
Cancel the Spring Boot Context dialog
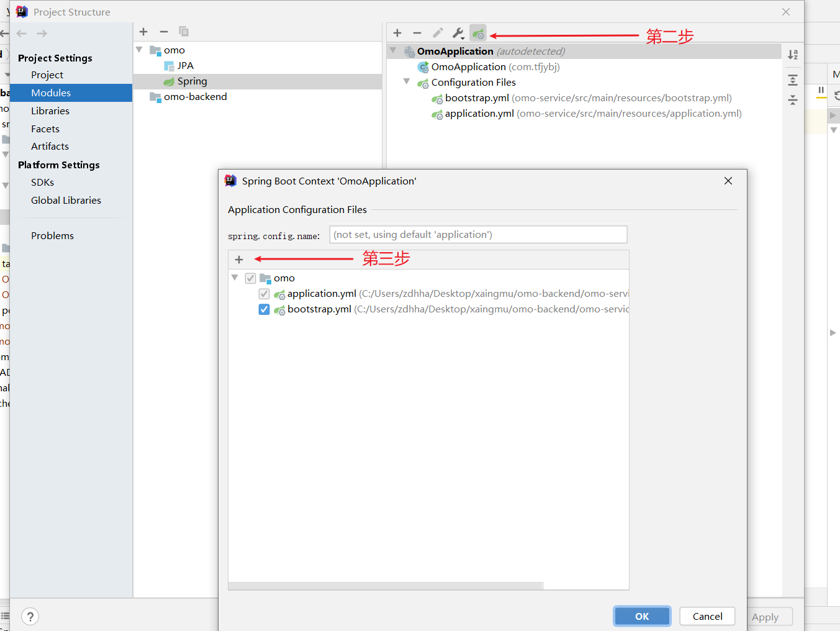tap(707, 616)
